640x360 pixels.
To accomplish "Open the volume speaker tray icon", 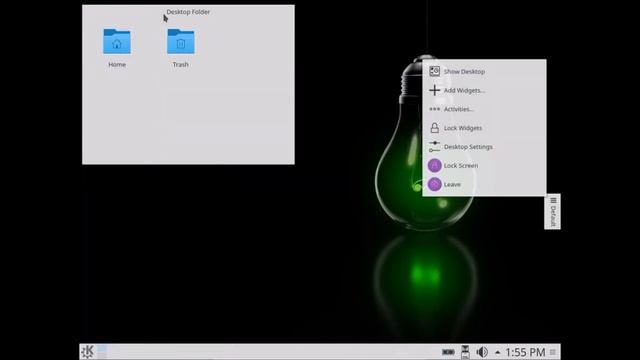I will tap(482, 351).
